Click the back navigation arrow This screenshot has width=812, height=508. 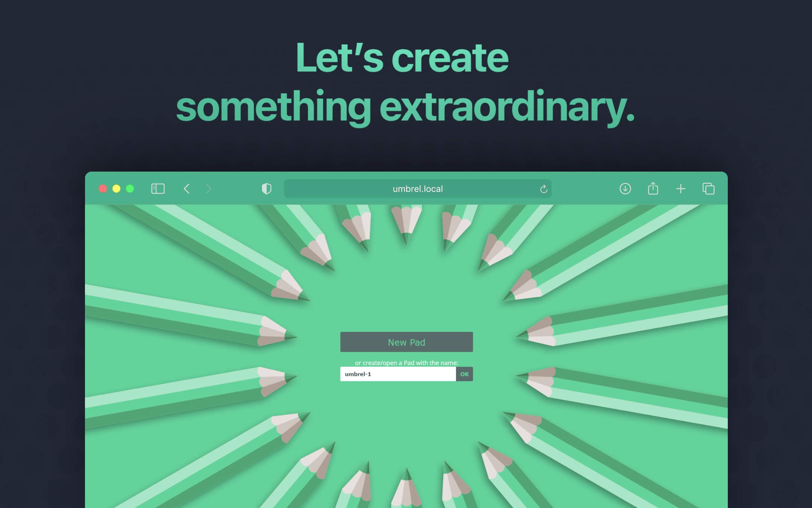pos(186,189)
